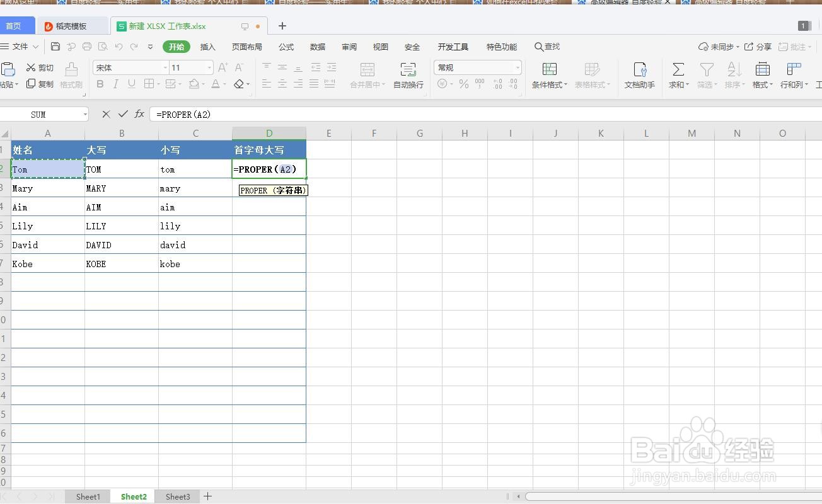This screenshot has height=504, width=822.
Task: Open the Font Color A swatch
Action: [216, 84]
